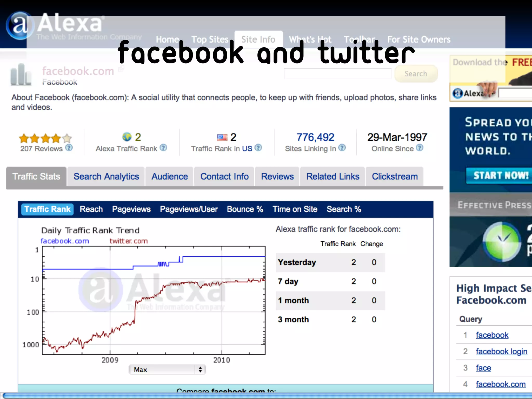
Task: Click the 1 month traffic rank row
Action: (330, 301)
